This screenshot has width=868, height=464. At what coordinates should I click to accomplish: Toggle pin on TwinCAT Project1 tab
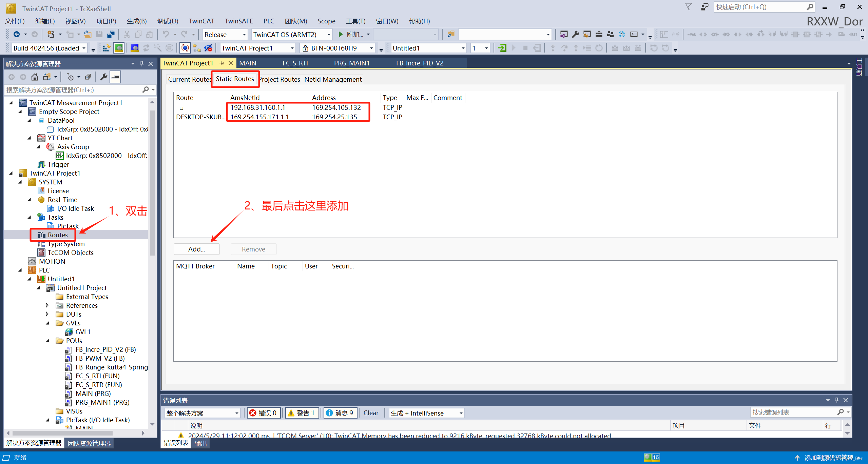[x=221, y=63]
